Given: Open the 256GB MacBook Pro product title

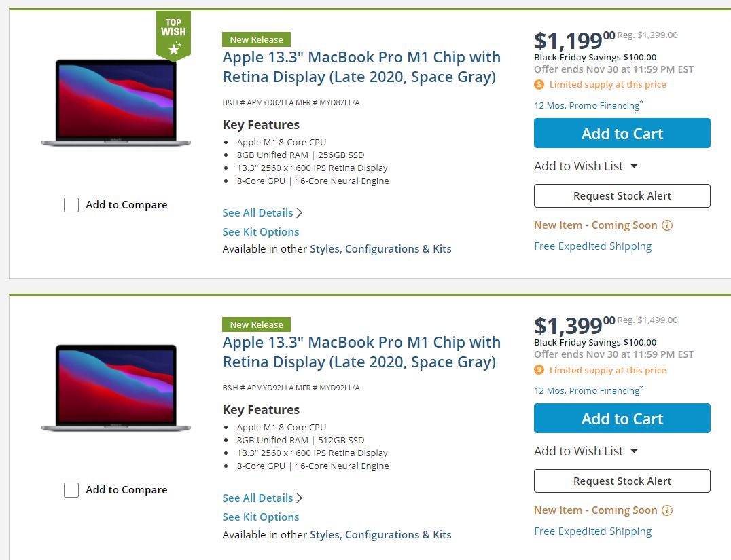Looking at the screenshot, I should (x=361, y=67).
